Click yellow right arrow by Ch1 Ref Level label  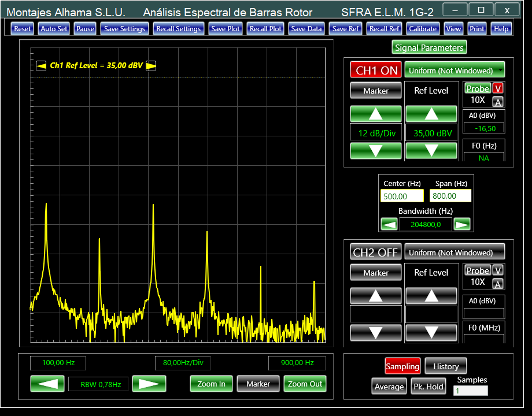pyautogui.click(x=151, y=65)
